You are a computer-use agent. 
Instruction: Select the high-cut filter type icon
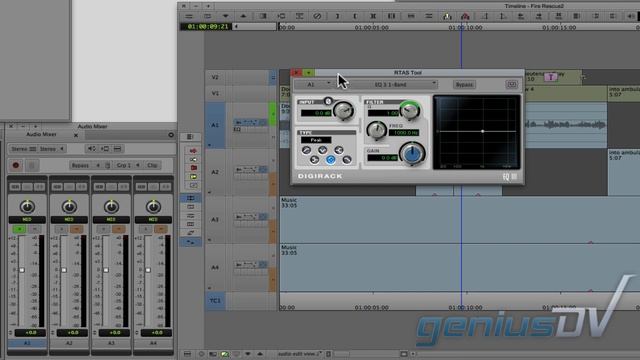347,160
